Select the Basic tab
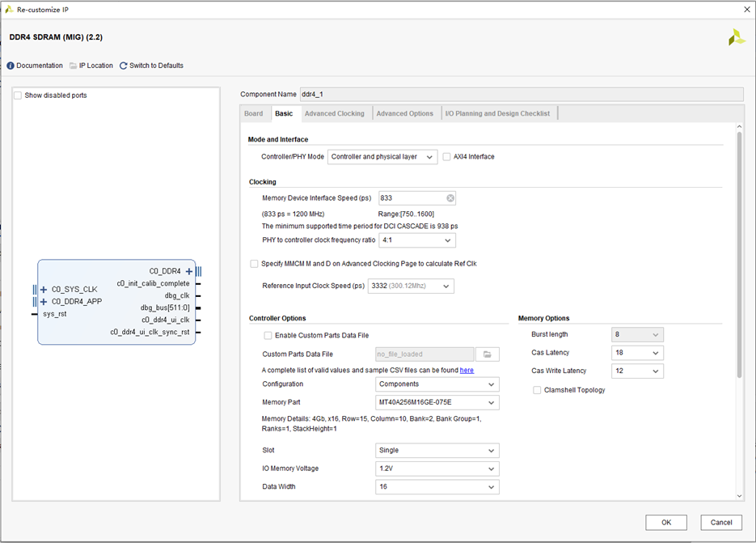The image size is (756, 543). coord(284,113)
